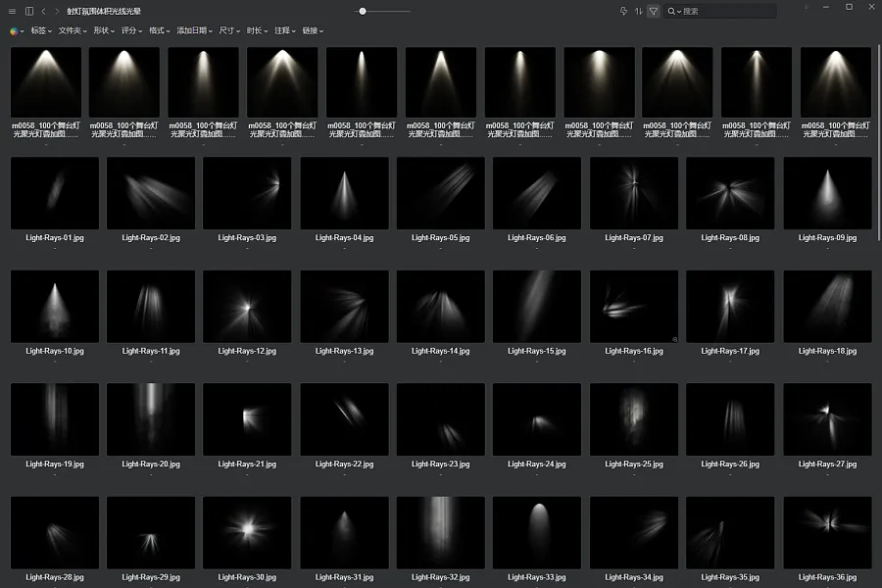
Task: Expand the color filter dropdown
Action: (x=17, y=31)
